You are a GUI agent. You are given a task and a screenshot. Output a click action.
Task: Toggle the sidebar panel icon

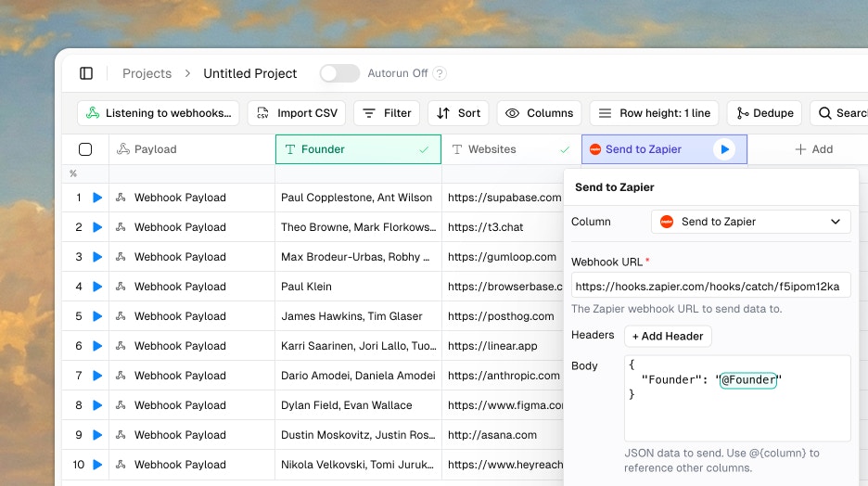[86, 73]
